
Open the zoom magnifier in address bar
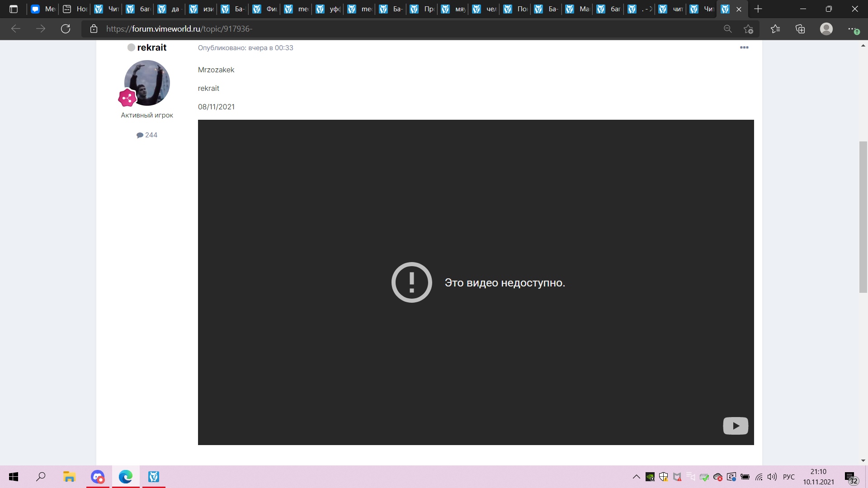coord(727,29)
